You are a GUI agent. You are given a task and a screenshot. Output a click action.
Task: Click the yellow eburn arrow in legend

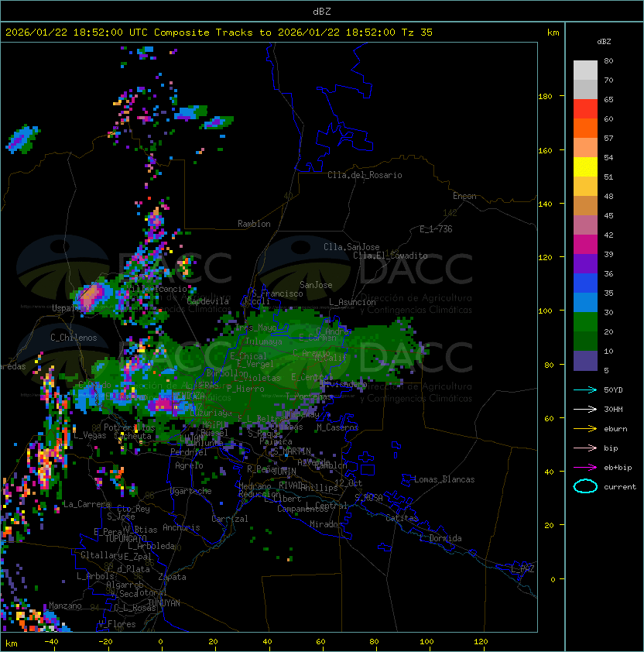(585, 428)
